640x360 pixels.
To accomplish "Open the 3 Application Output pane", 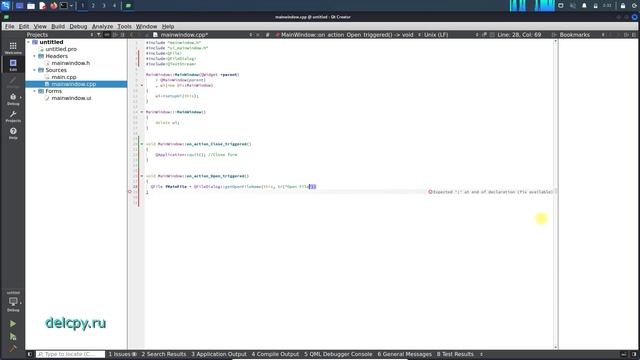I will 219,354.
